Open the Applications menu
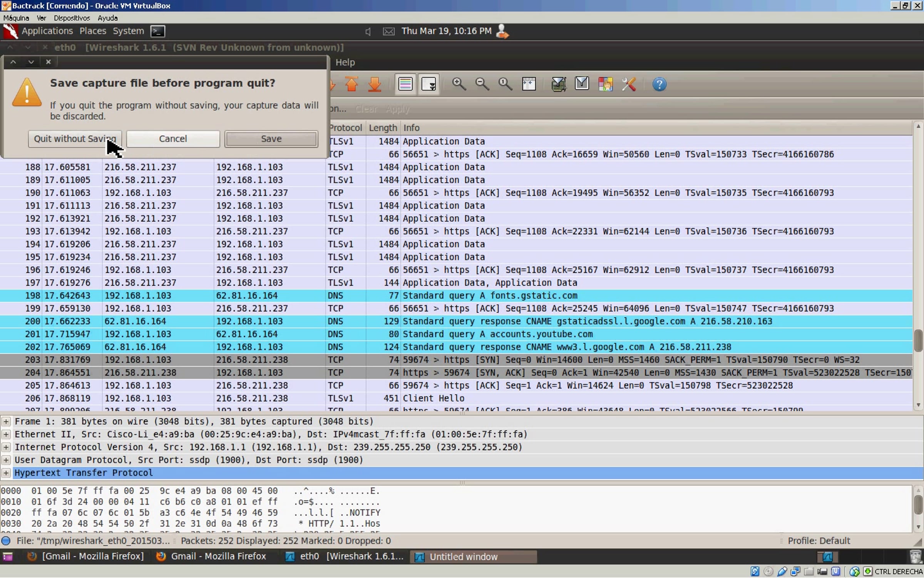 pos(47,31)
